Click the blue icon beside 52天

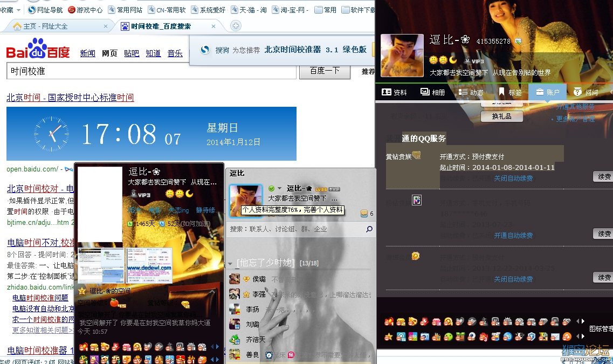tap(162, 224)
